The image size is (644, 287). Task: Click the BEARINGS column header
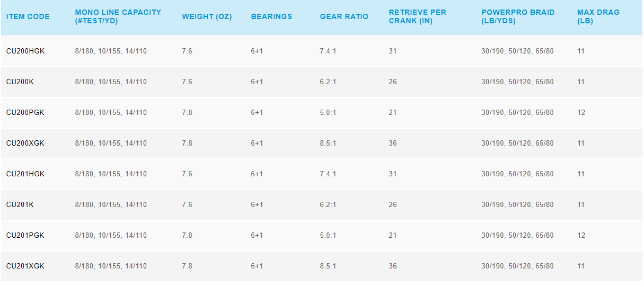pyautogui.click(x=271, y=16)
